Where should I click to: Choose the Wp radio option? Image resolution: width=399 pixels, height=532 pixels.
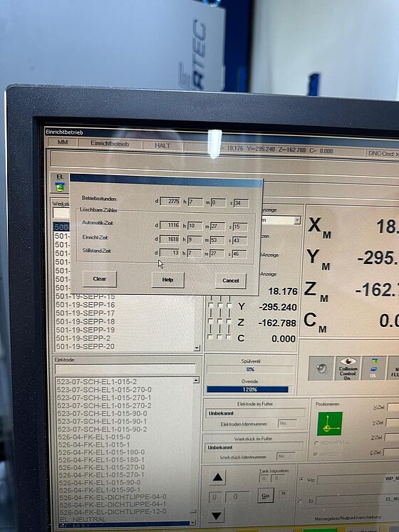[x=301, y=479]
